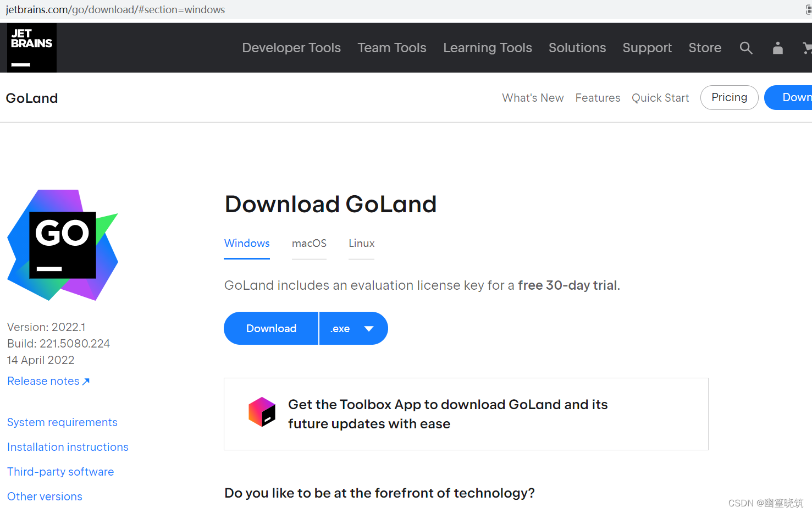Click the browser address bar URL
The image size is (812, 513).
115,9
